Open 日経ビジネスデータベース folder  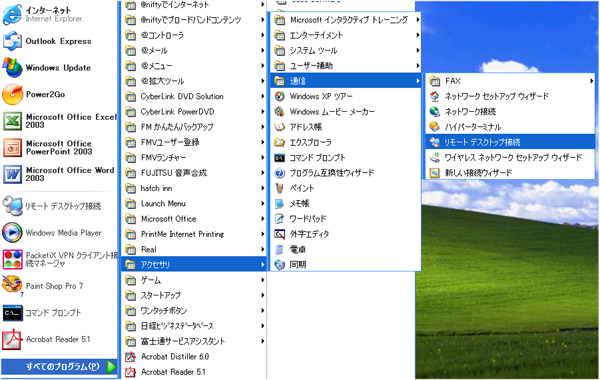point(194,326)
